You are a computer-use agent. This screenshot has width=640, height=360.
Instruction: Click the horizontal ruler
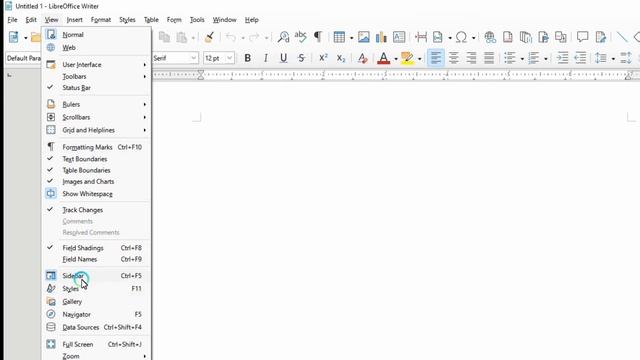click(x=396, y=75)
